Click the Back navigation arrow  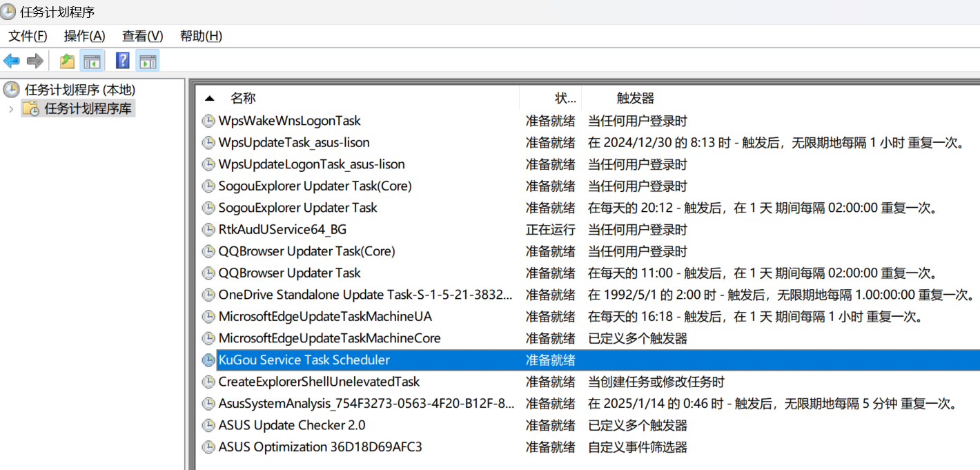click(x=11, y=61)
